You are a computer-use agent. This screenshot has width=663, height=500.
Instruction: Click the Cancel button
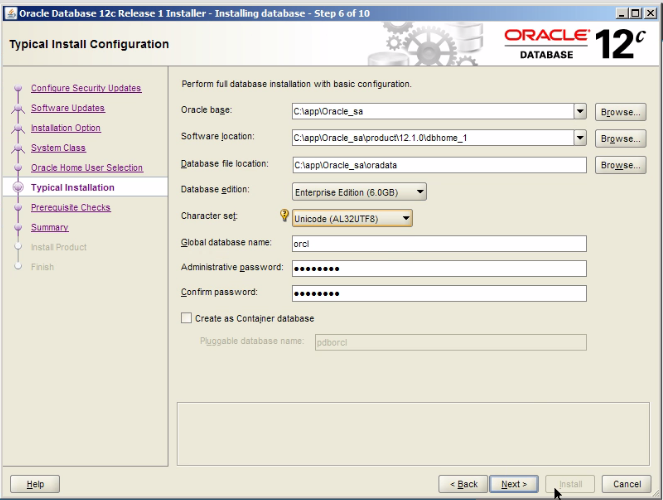627,484
